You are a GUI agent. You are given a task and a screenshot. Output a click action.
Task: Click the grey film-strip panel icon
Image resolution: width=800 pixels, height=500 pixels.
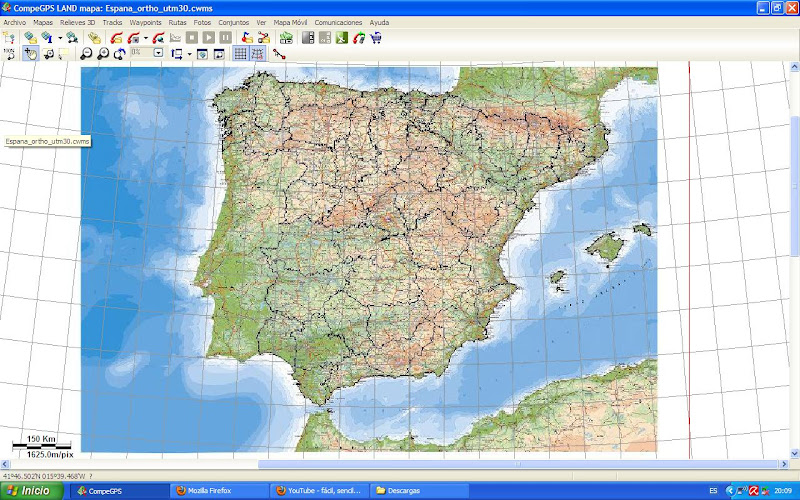point(325,37)
